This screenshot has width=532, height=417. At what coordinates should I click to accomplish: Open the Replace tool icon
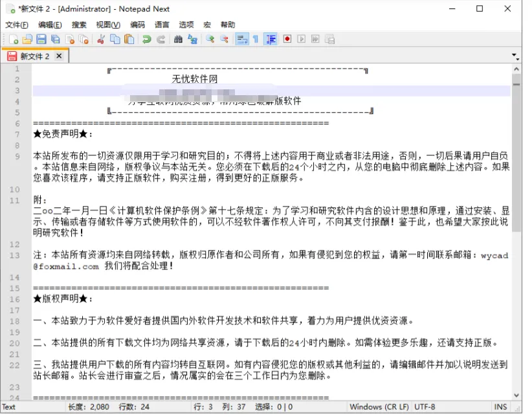192,39
